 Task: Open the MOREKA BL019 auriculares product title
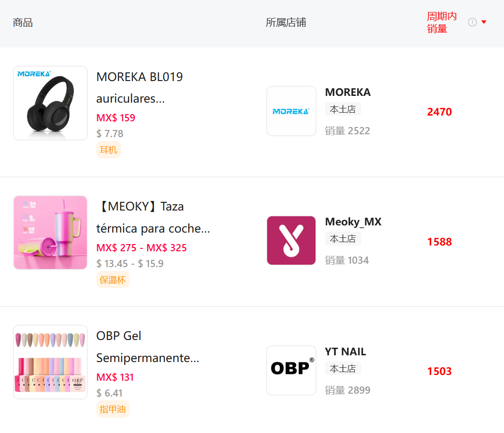[140, 88]
